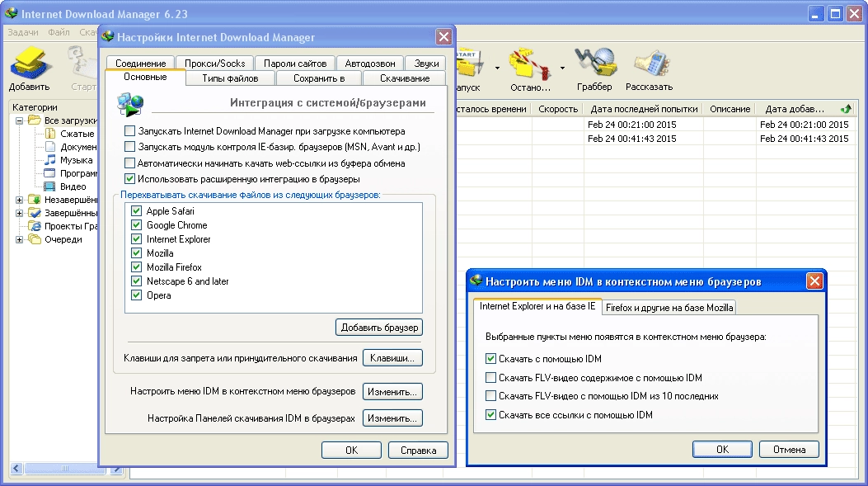Click the IDM icon in main title bar
Viewport: 868px width, 486px height.
tap(11, 13)
